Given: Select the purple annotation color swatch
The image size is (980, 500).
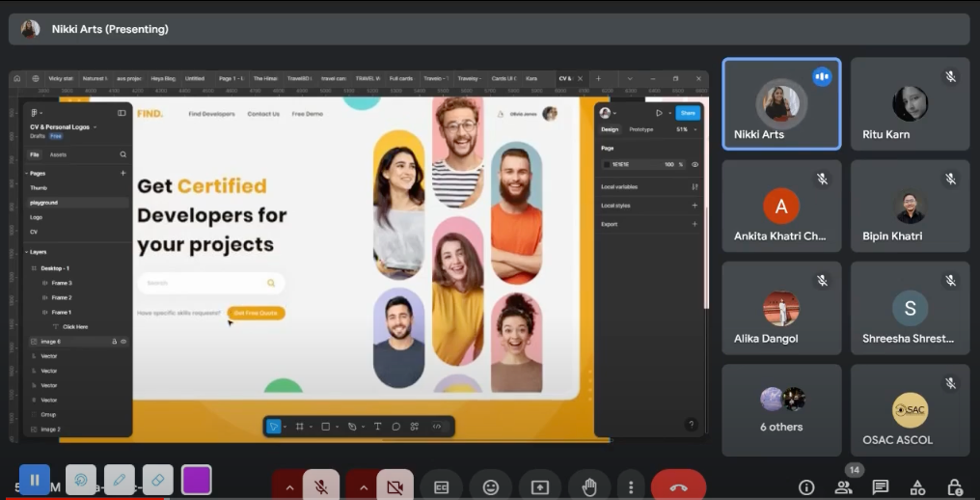Looking at the screenshot, I should tap(196, 480).
